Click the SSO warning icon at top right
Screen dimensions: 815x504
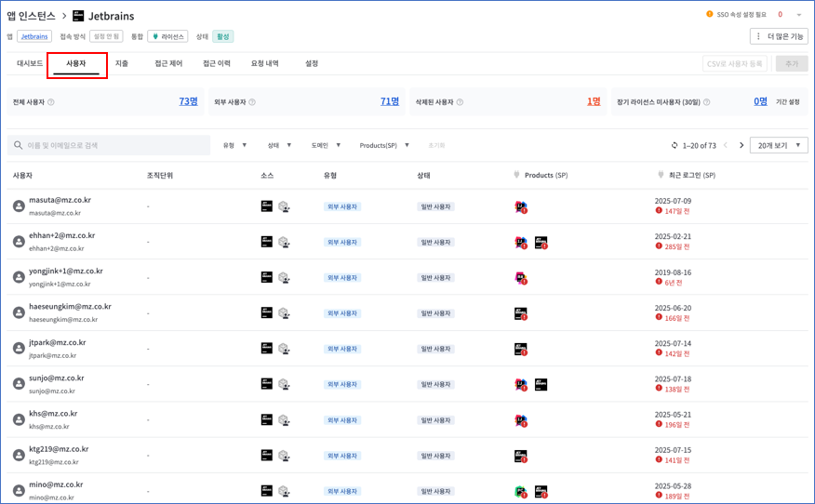point(710,15)
